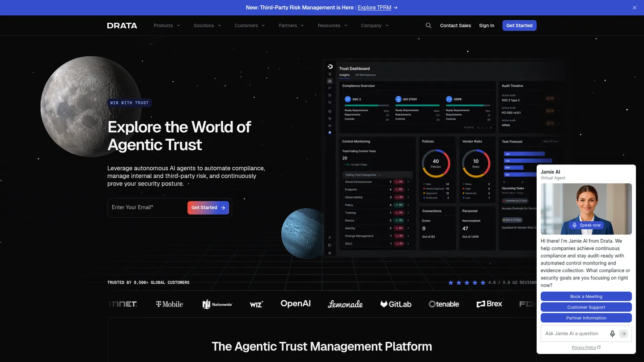Expand the Customers navigation menu
Image resolution: width=644 pixels, height=362 pixels.
(x=250, y=25)
